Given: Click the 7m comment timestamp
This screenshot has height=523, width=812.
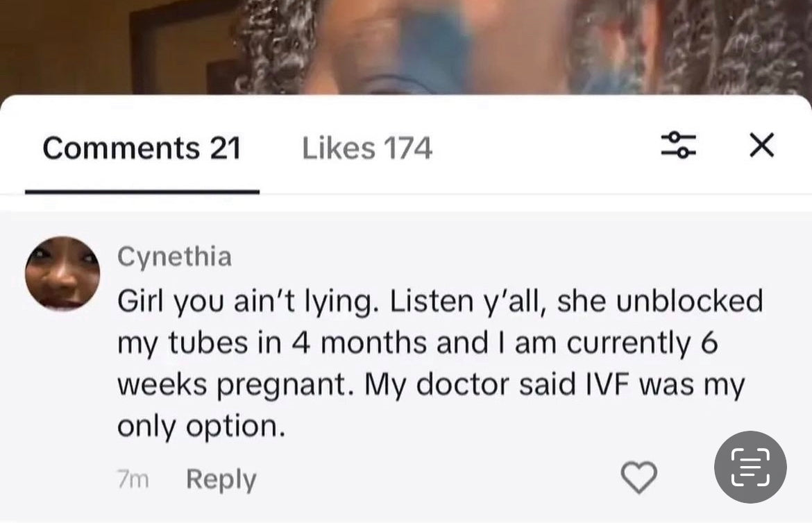Looking at the screenshot, I should pyautogui.click(x=133, y=479).
